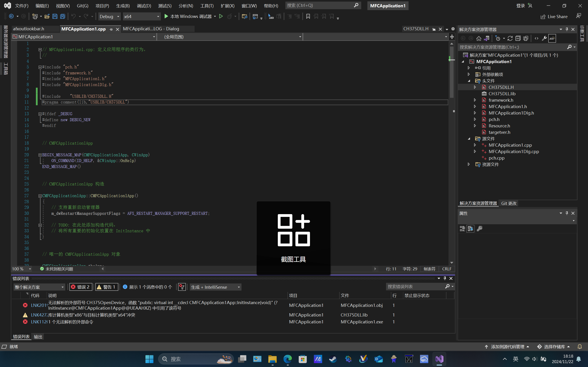
Task: Click the Save single file icon
Action: click(55, 16)
